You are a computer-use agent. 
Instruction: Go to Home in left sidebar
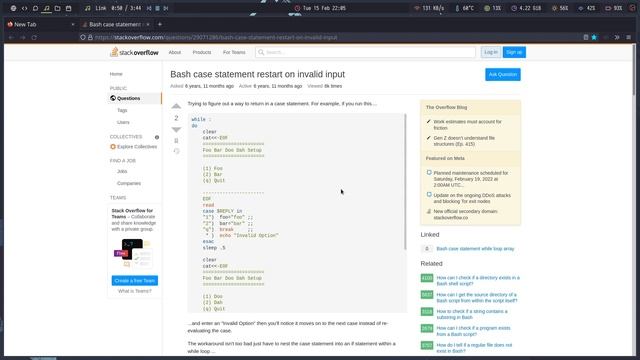coord(116,74)
